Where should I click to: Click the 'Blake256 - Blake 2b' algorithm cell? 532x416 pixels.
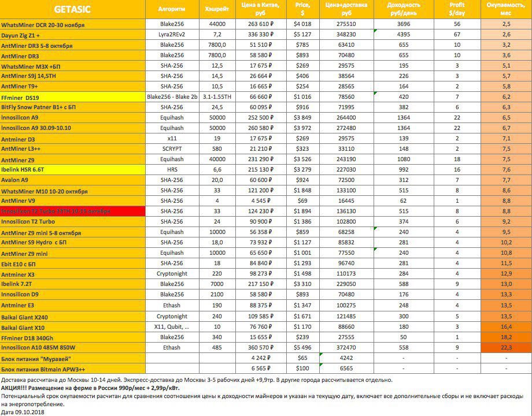coord(172,97)
